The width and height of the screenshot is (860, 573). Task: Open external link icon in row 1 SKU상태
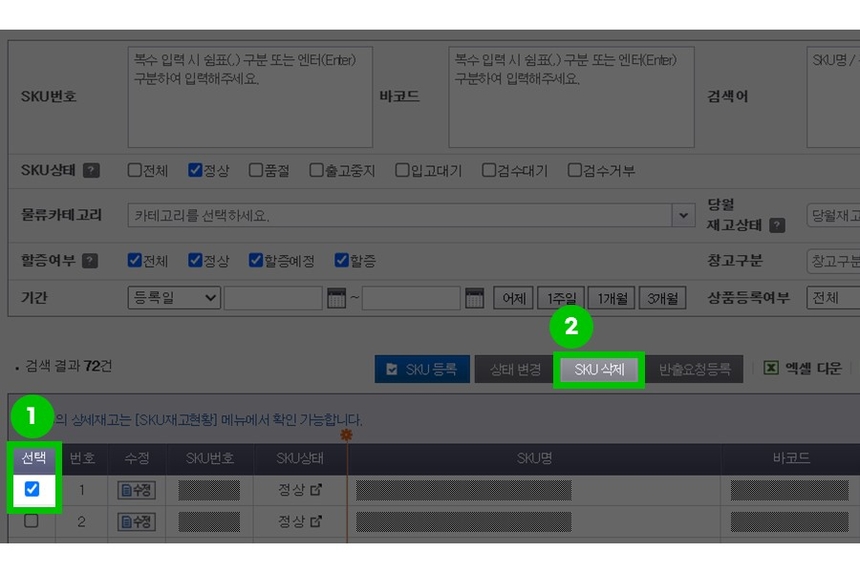[x=316, y=490]
